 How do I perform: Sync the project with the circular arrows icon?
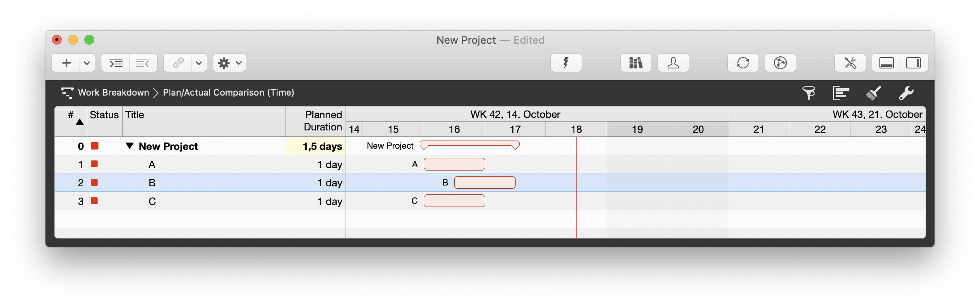coord(742,63)
